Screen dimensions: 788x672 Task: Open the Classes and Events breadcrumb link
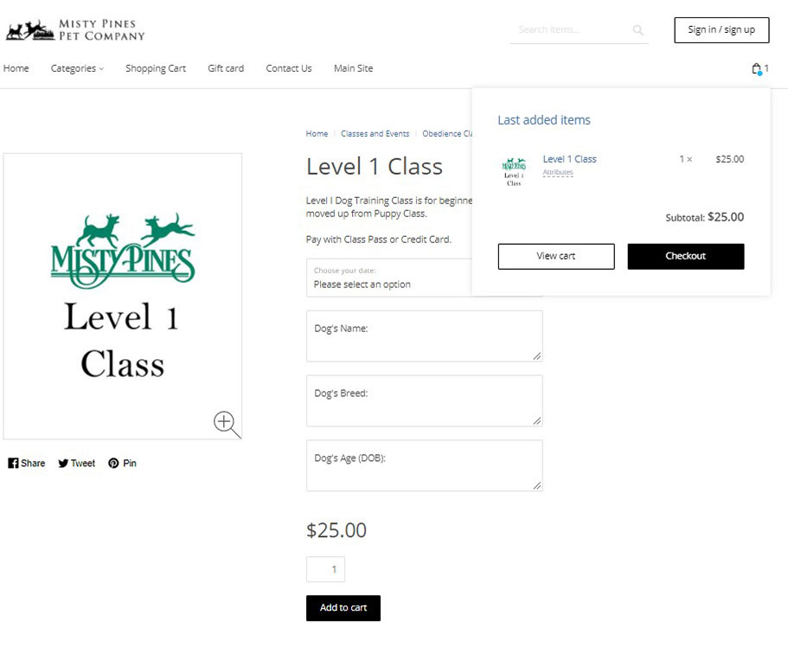(375, 134)
